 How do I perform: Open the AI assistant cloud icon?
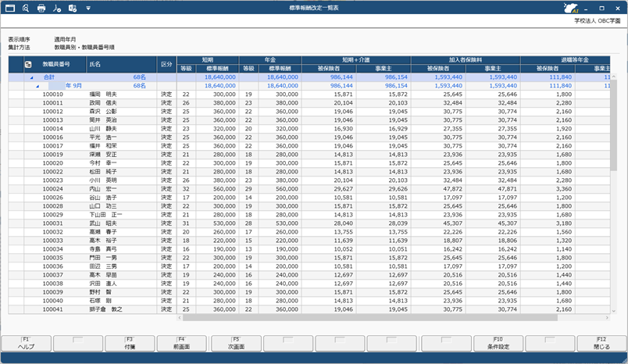coord(572,9)
